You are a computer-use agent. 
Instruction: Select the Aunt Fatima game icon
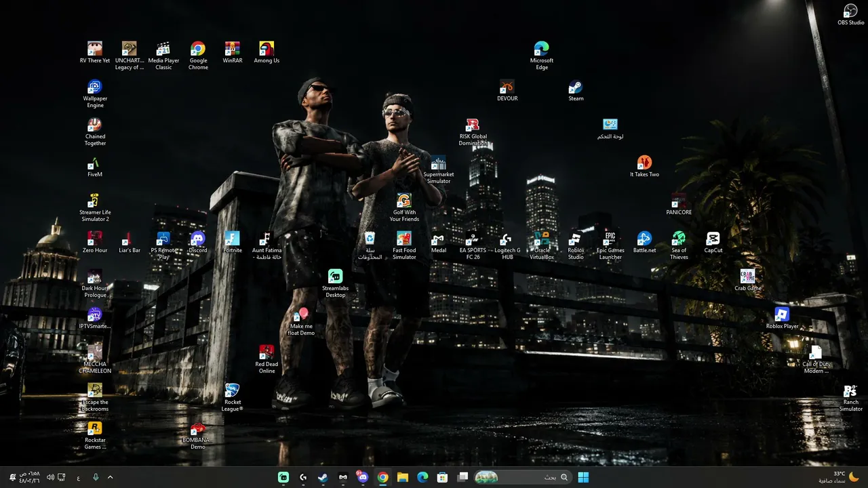click(x=267, y=245)
